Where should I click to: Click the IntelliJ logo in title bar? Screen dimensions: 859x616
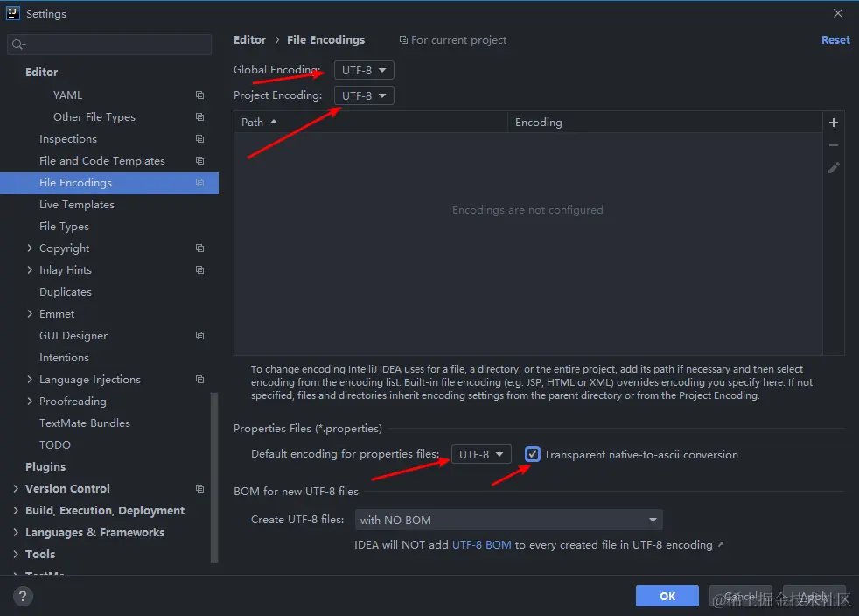[12, 13]
